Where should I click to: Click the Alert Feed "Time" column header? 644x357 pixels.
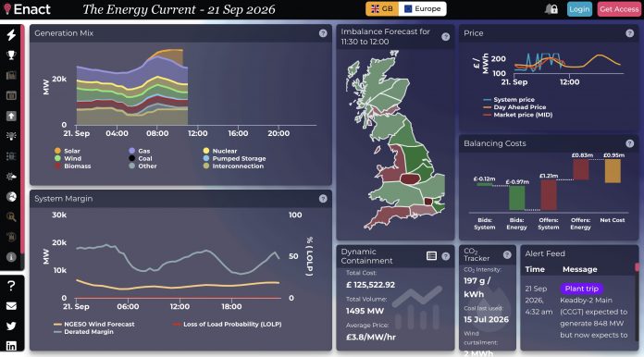pyautogui.click(x=535, y=269)
